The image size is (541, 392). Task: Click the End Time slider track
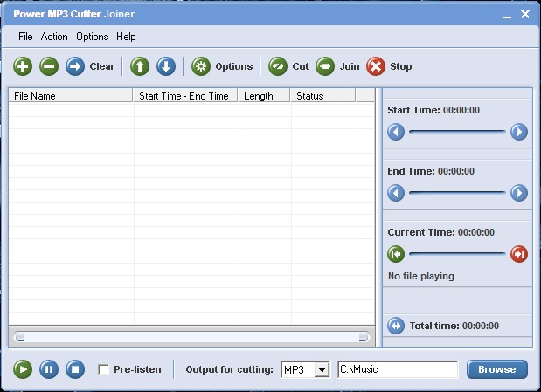click(x=457, y=193)
